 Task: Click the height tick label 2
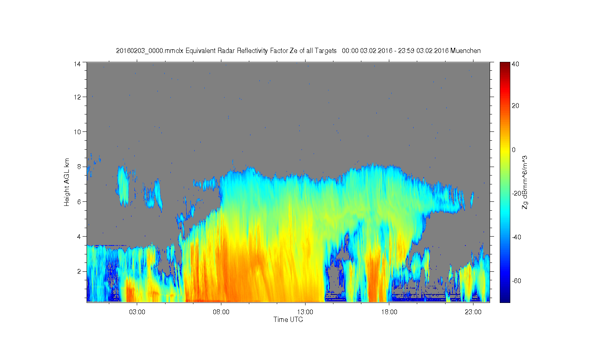[x=80, y=271]
